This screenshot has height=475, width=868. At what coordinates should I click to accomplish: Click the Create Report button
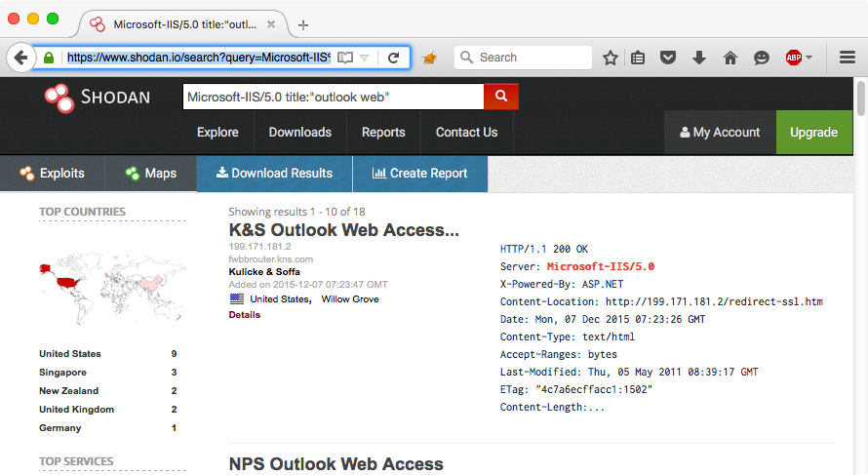pyautogui.click(x=420, y=174)
